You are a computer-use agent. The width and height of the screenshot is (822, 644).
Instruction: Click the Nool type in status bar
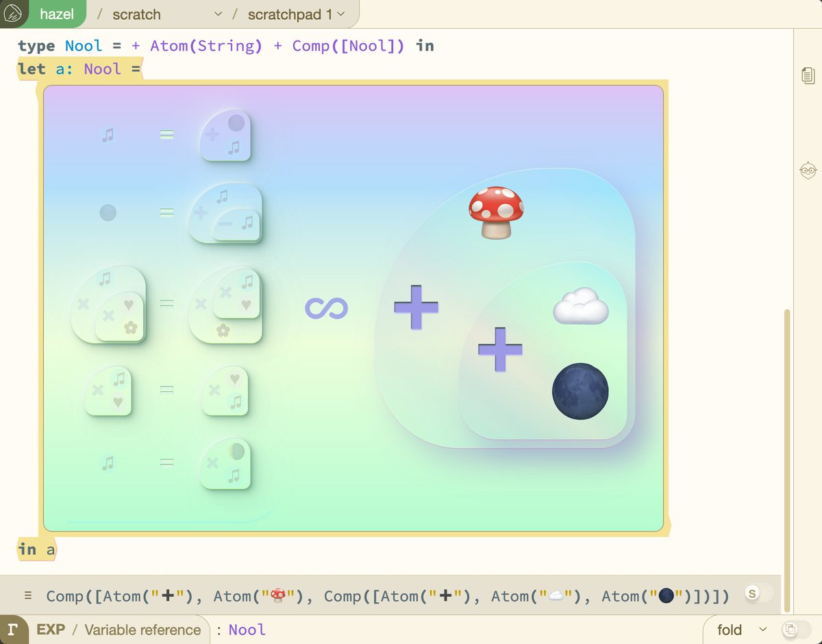pyautogui.click(x=247, y=630)
